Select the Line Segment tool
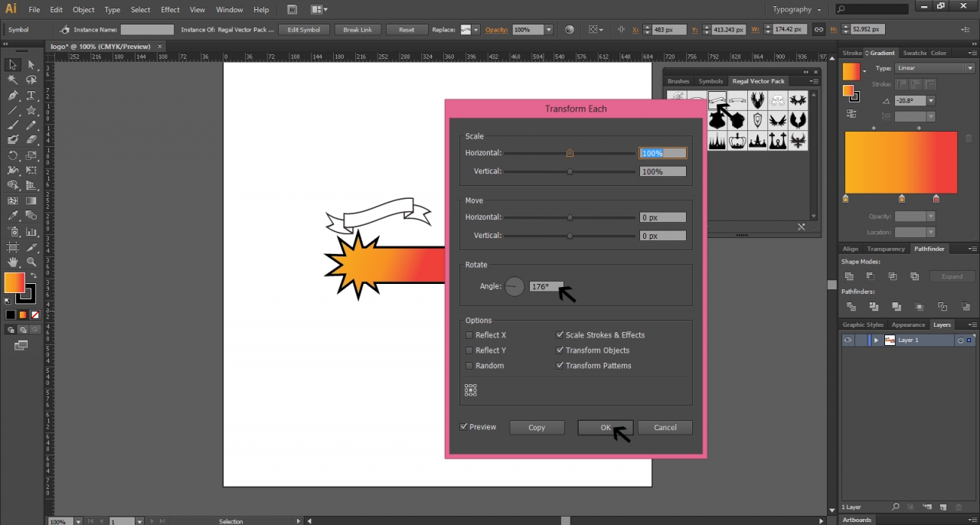Screen dimensions: 980x525 pyautogui.click(x=13, y=111)
